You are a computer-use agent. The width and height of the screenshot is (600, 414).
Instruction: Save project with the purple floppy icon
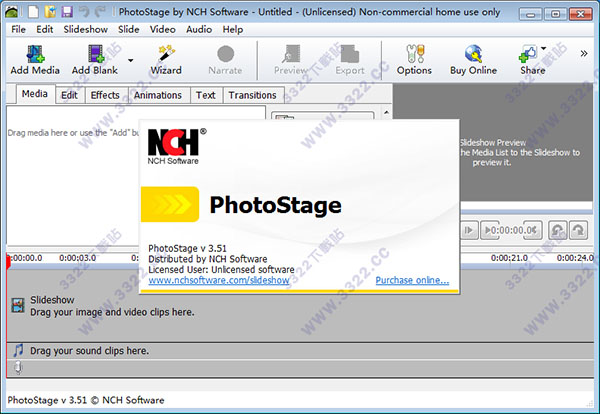pos(67,12)
